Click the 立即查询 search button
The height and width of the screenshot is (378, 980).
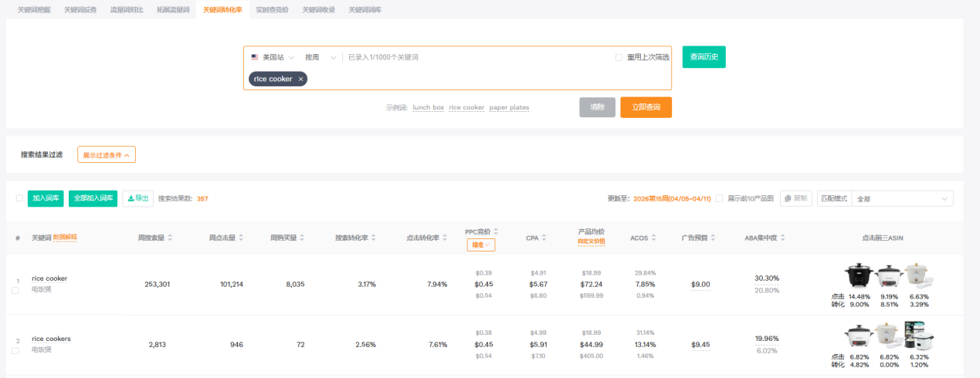(646, 107)
